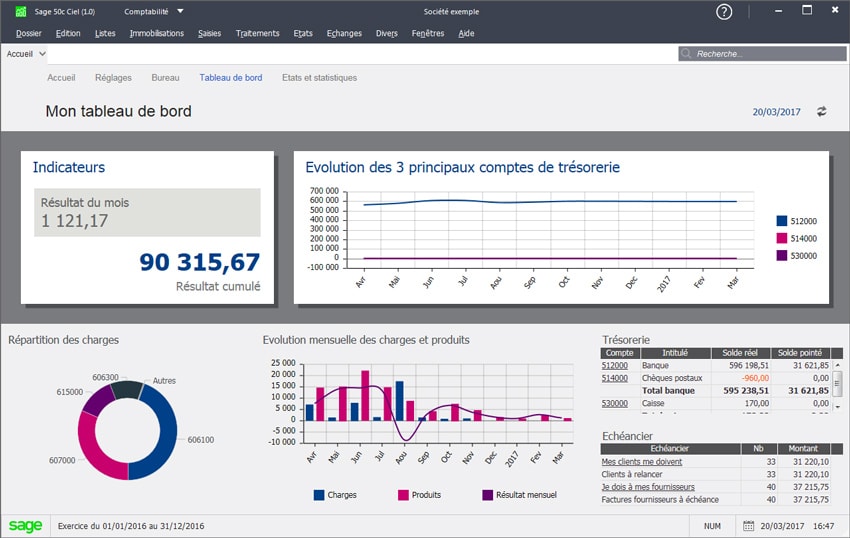Click the Solde pointé column header
The height and width of the screenshot is (538, 850).
coord(800,353)
